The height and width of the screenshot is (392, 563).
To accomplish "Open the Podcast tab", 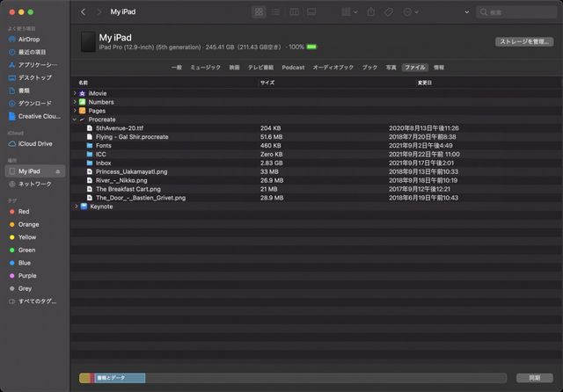I will point(293,68).
